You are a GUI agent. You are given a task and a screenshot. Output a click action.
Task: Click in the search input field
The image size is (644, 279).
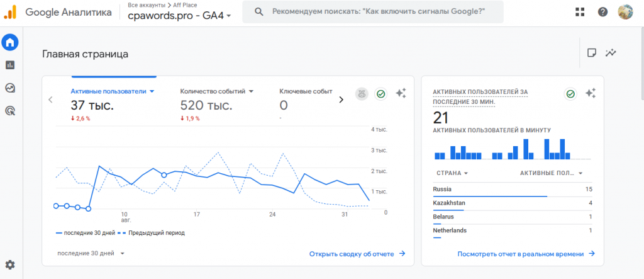tap(373, 11)
